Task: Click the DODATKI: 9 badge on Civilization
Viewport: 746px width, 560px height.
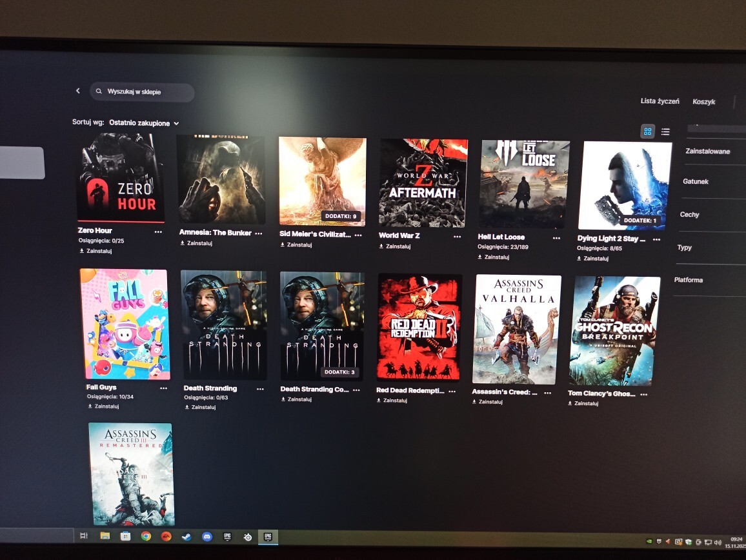Action: point(341,216)
